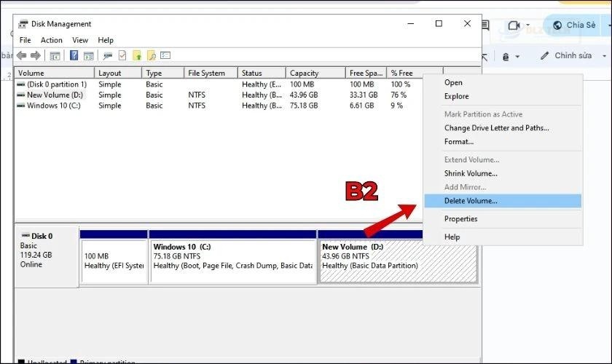This screenshot has width=612, height=364.
Task: Select the Windows 10 (C:) volume row
Action: tap(55, 106)
